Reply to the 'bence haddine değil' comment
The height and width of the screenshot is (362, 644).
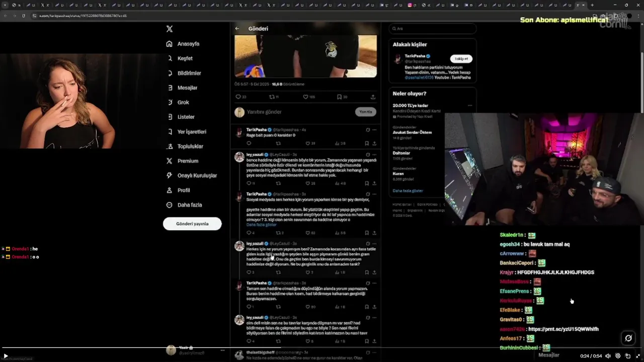click(x=249, y=184)
